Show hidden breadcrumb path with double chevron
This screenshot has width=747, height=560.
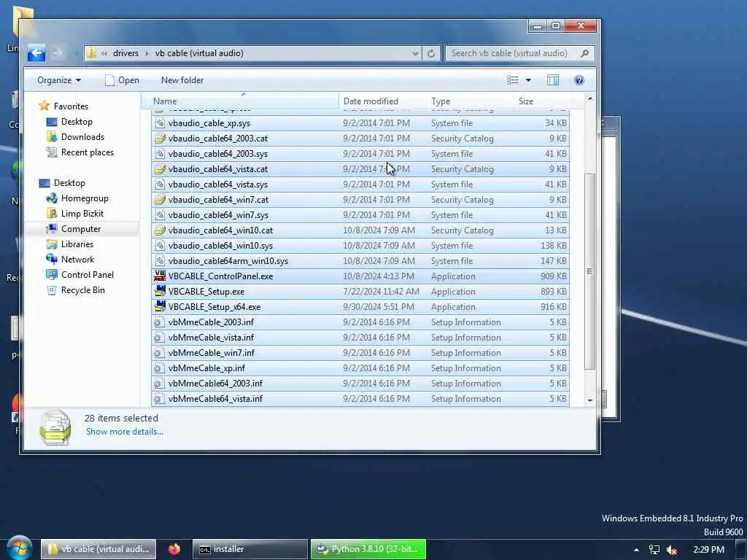pos(104,53)
